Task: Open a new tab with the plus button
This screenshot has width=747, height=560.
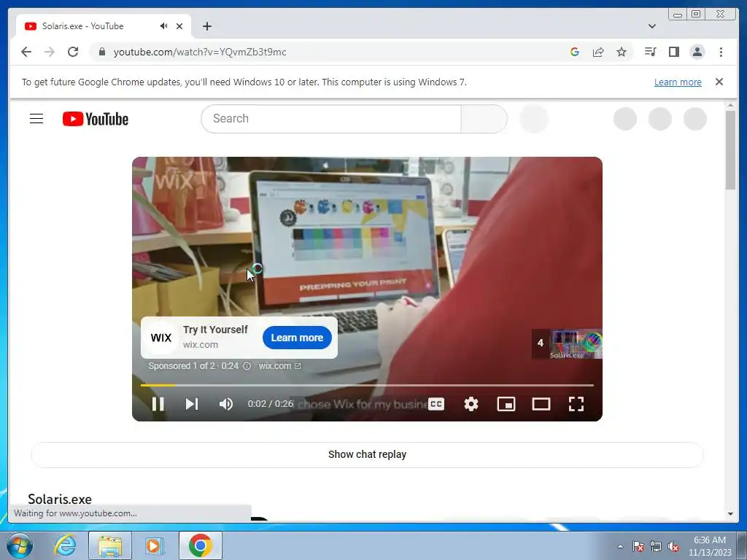Action: tap(206, 26)
